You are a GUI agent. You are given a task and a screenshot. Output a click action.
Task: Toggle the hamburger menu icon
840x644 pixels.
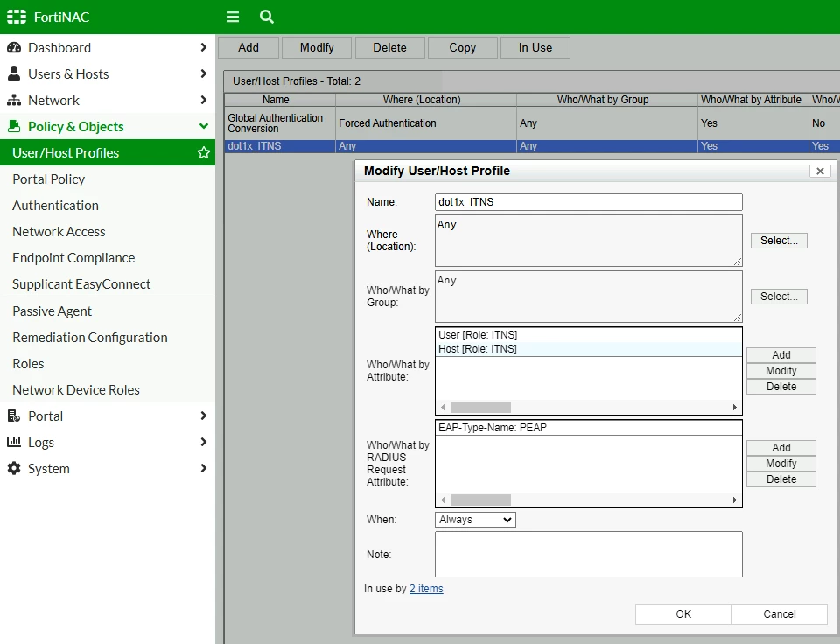click(x=233, y=17)
